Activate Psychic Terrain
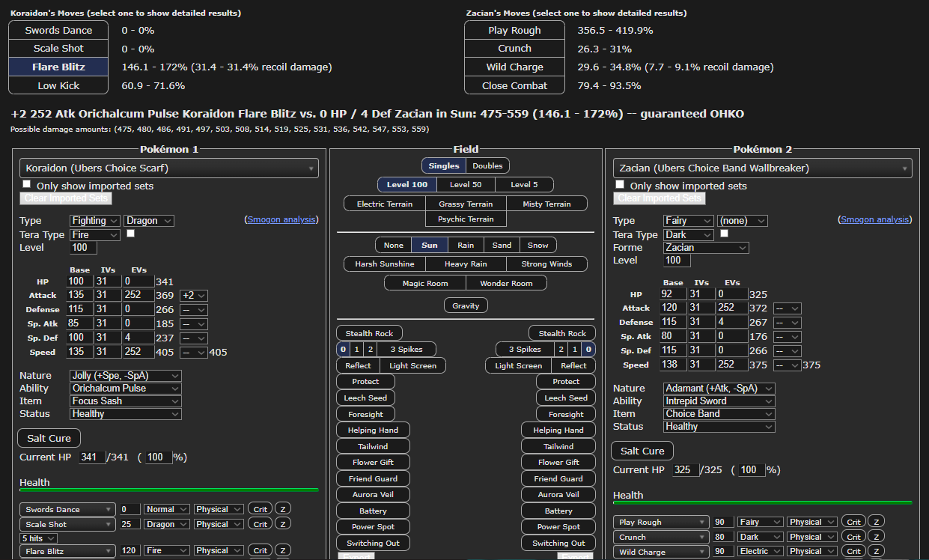This screenshot has width=929, height=560. 466,219
